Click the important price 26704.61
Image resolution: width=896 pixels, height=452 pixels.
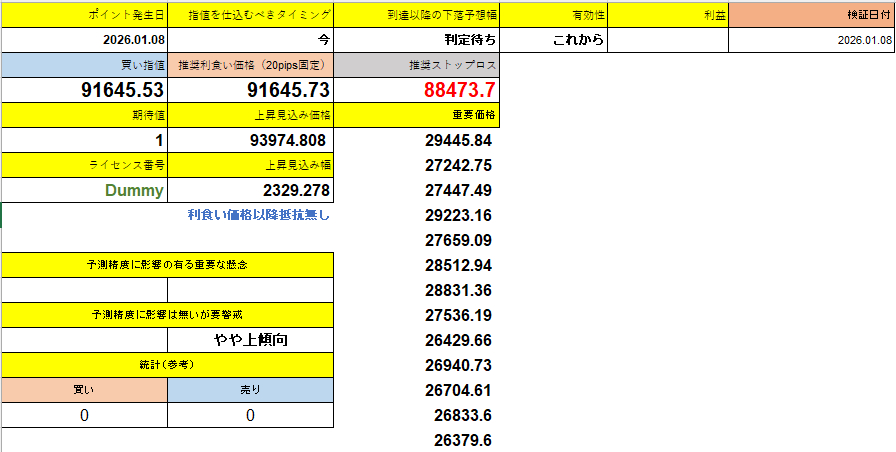pos(458,391)
